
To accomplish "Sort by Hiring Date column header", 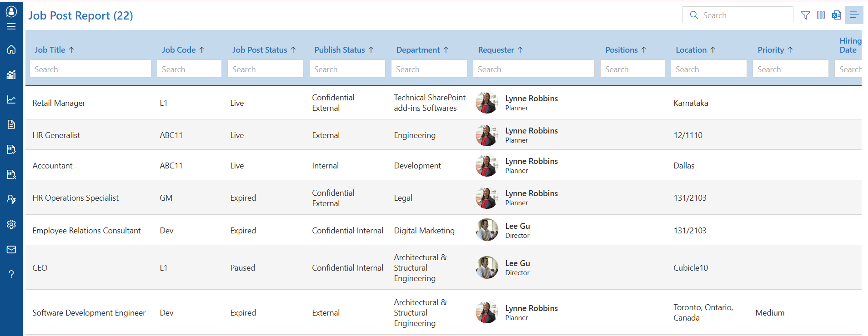I will 850,45.
